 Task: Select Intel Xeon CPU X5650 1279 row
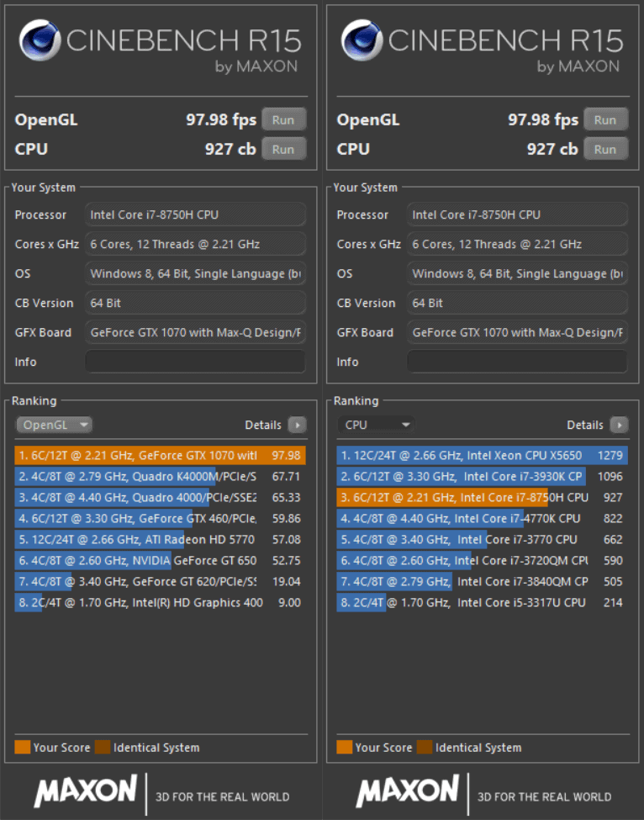tap(482, 455)
